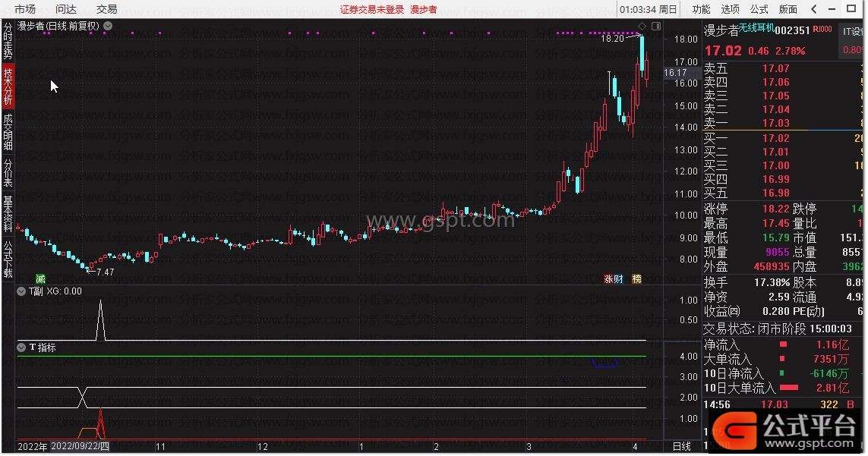
Task: Switch to 公式下载 side tab
Action: [x=8, y=259]
